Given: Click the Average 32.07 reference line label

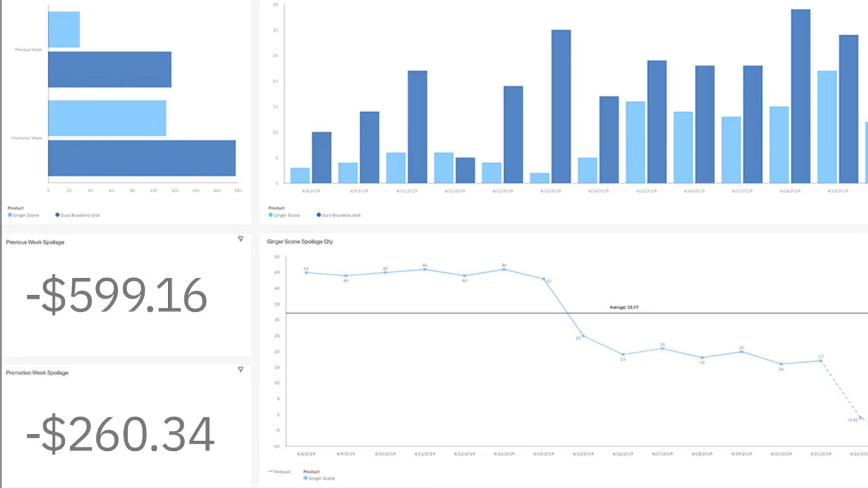Looking at the screenshot, I should 624,307.
